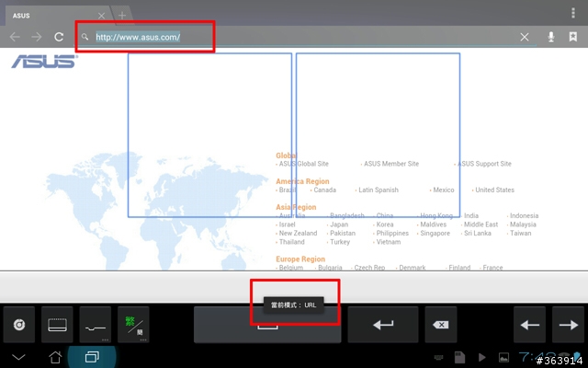The width and height of the screenshot is (588, 368).
Task: Open keyboard settings with the round gear key
Action: [19, 325]
